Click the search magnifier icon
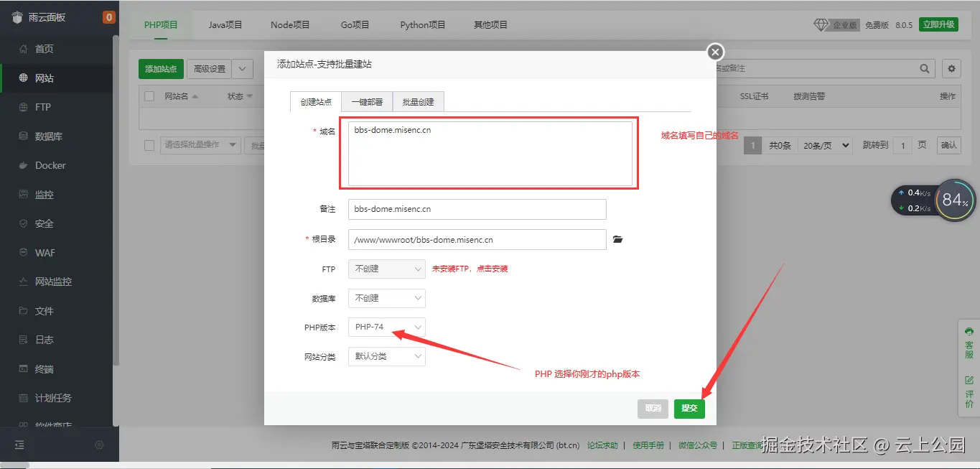The width and height of the screenshot is (980, 469). 925,69
